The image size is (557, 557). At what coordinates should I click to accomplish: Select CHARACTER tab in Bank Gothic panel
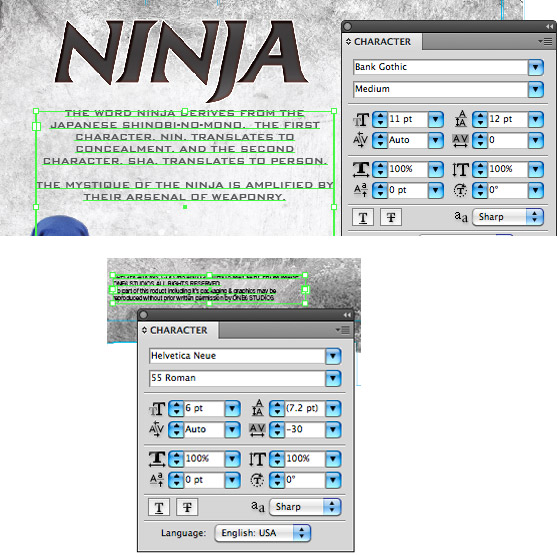coord(382,42)
